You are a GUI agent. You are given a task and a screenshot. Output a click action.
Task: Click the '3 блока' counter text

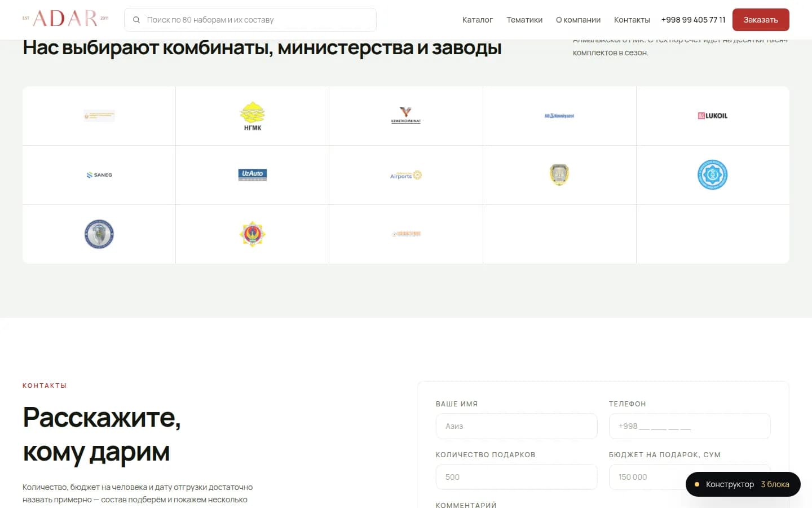[775, 484]
